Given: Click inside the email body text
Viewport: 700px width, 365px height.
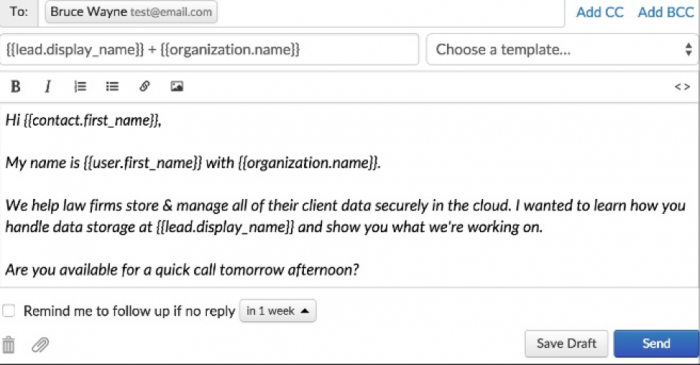Looking at the screenshot, I should (x=349, y=195).
